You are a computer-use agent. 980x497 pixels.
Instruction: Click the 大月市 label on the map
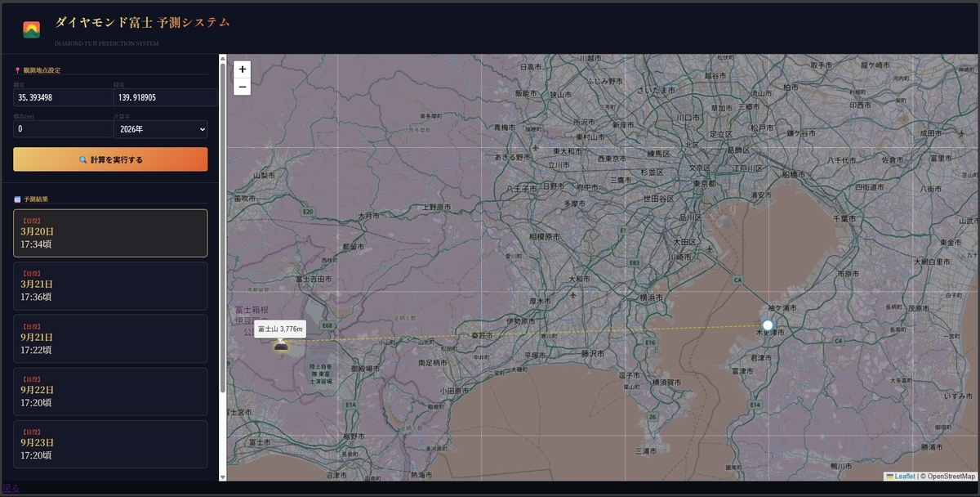click(368, 216)
